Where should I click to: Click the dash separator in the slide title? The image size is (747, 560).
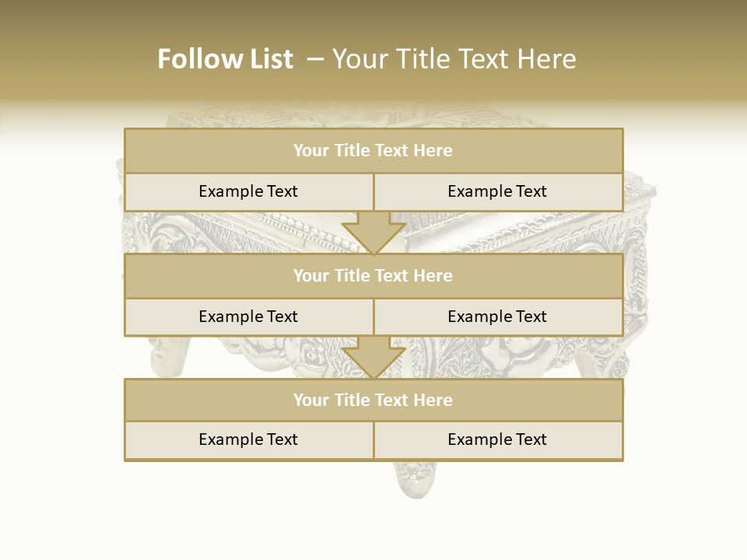pyautogui.click(x=315, y=59)
